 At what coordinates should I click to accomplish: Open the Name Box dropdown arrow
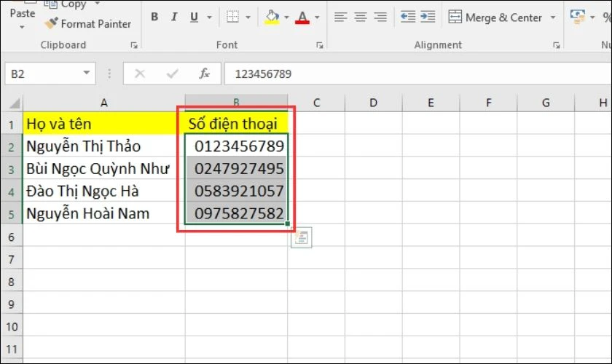87,73
